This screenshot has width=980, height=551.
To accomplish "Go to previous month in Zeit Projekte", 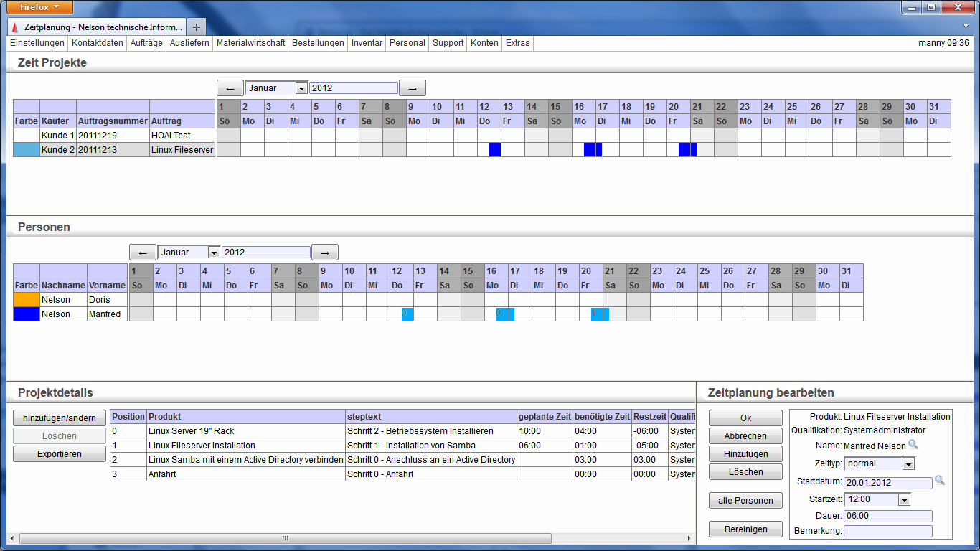I will tap(230, 88).
